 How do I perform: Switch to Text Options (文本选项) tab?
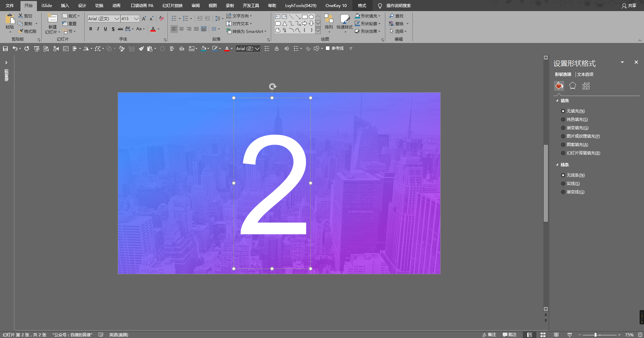click(x=585, y=75)
